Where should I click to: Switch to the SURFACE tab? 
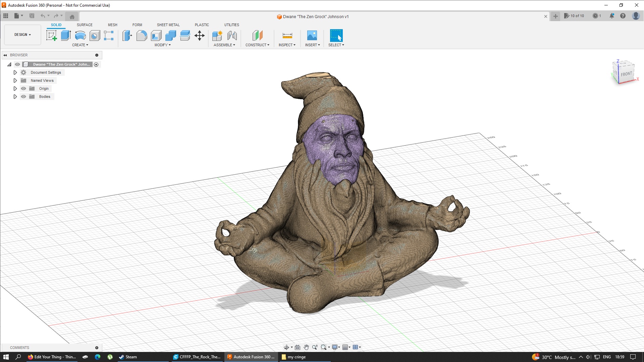point(85,25)
